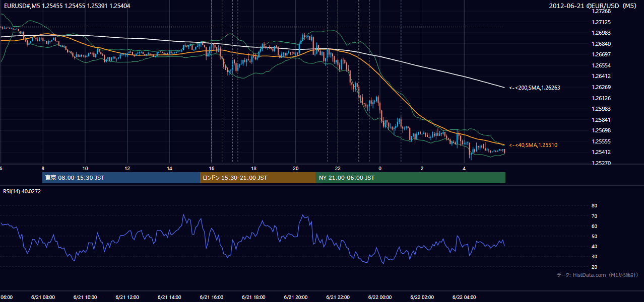Click hour label 14 under the price chart
This screenshot has width=644, height=302.
coord(169,169)
